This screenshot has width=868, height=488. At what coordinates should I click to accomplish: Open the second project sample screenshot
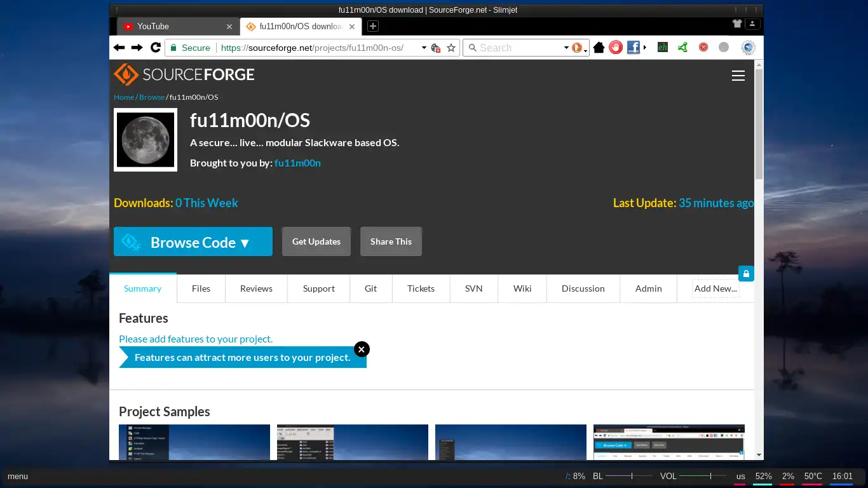pos(353,442)
